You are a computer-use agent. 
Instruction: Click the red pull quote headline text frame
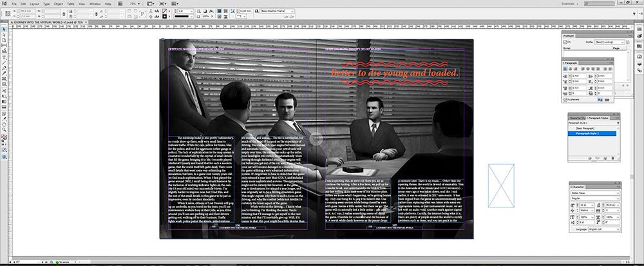[394, 73]
